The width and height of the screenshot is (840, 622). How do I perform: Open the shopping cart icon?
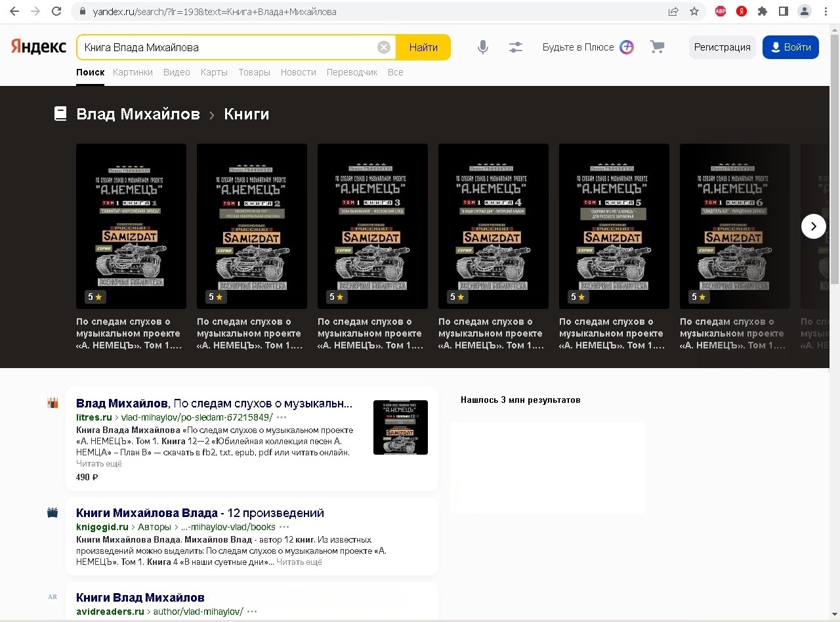click(x=657, y=47)
